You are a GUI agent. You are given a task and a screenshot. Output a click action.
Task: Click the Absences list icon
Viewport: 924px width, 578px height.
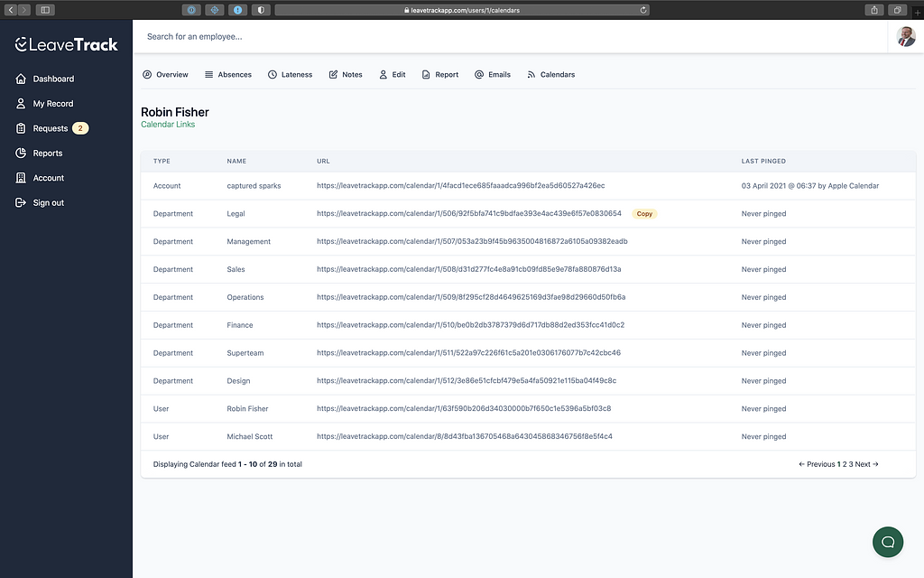(208, 74)
